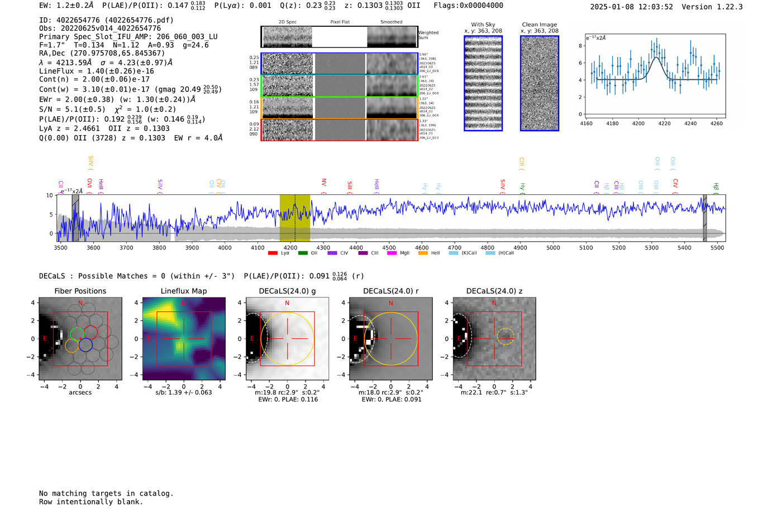Viewport: 782px width, 532px height.
Task: Click the yellow highlighted emission region in spectrum
Action: click(x=295, y=218)
